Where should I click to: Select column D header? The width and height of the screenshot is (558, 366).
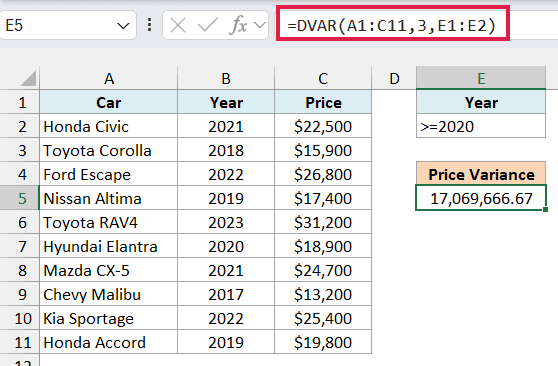[394, 78]
